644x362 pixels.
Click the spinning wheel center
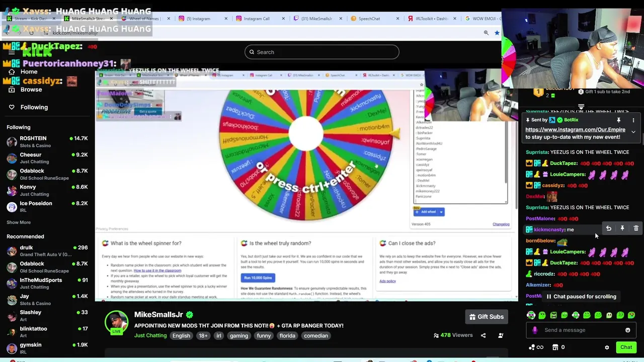click(305, 133)
